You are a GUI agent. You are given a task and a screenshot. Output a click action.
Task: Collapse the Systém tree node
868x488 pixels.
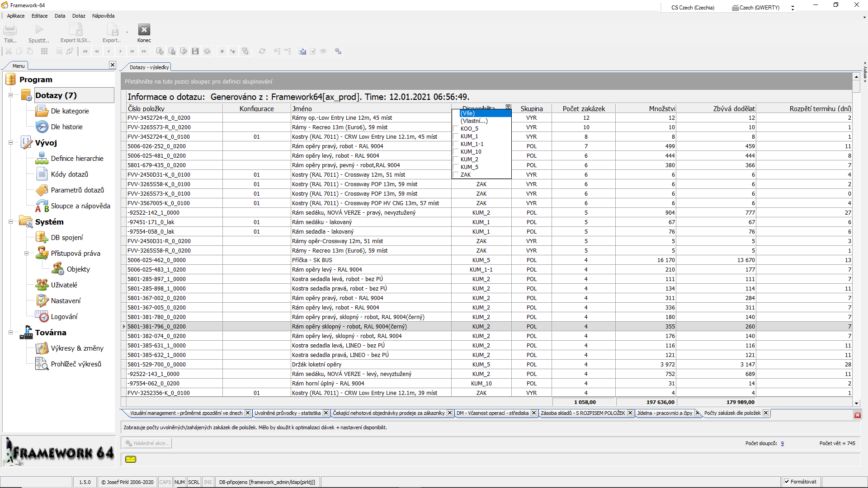[10, 222]
